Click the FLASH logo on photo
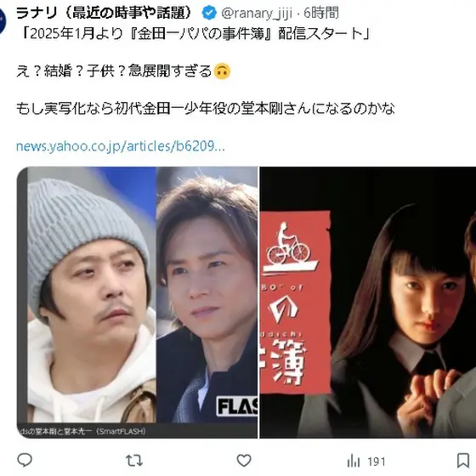 click(x=237, y=406)
